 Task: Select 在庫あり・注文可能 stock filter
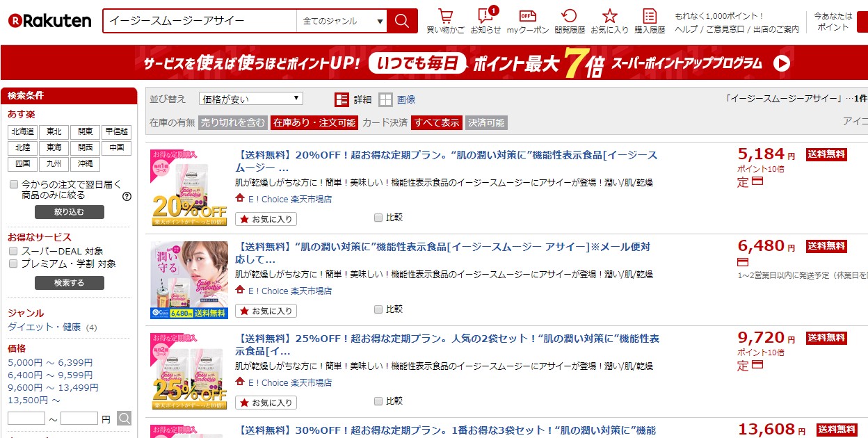coord(314,122)
